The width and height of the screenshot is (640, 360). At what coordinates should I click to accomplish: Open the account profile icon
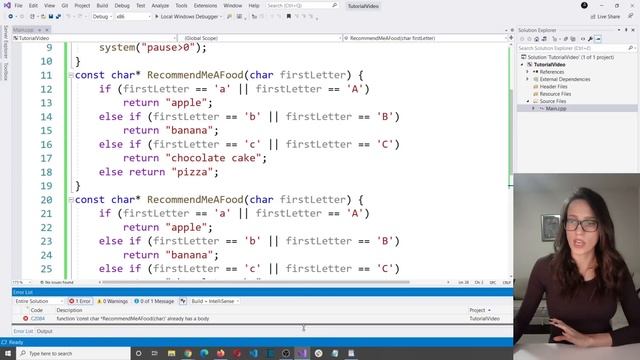point(584,5)
